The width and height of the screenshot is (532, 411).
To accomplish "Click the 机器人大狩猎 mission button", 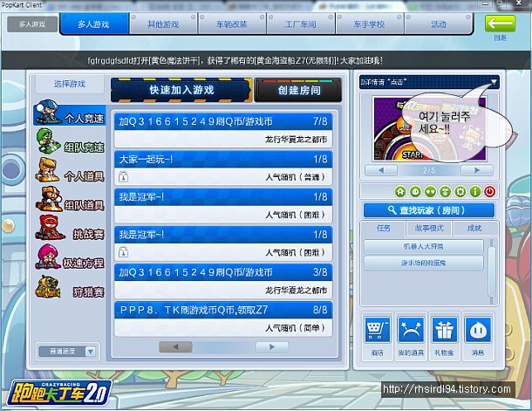I will coord(424,247).
